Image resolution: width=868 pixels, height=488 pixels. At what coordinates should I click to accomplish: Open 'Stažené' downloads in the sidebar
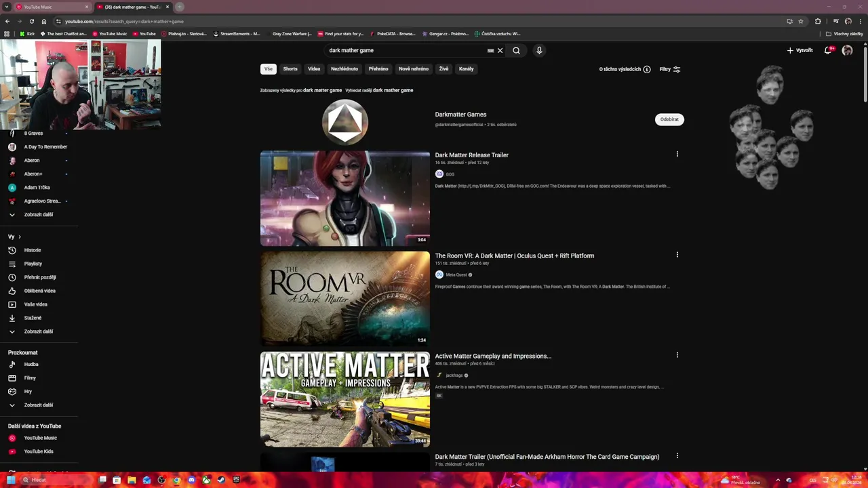click(33, 318)
